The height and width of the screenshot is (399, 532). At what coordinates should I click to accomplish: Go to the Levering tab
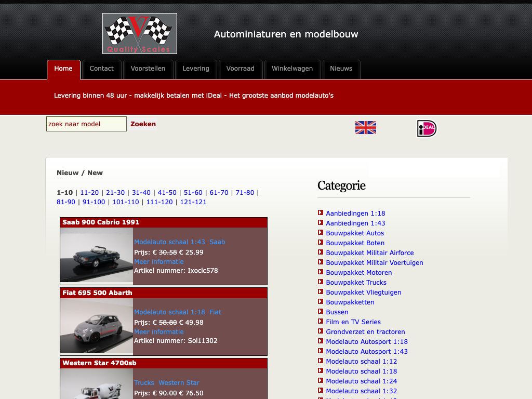point(196,69)
